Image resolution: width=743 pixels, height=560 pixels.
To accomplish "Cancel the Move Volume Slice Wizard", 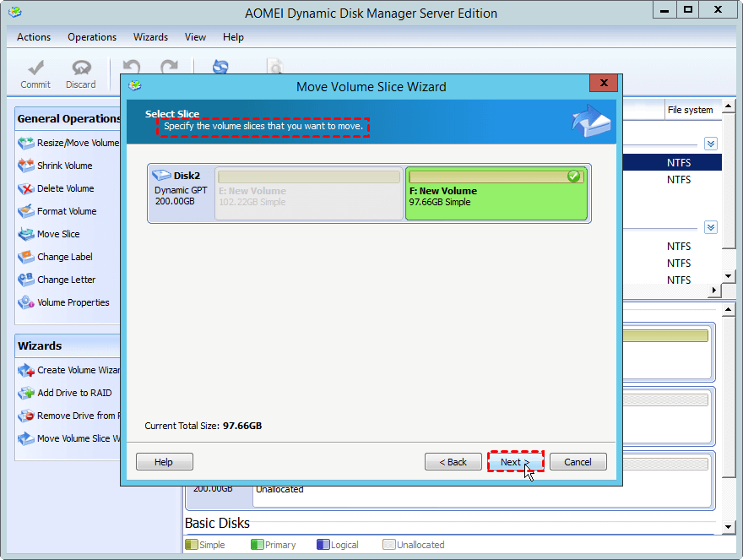I will point(578,462).
